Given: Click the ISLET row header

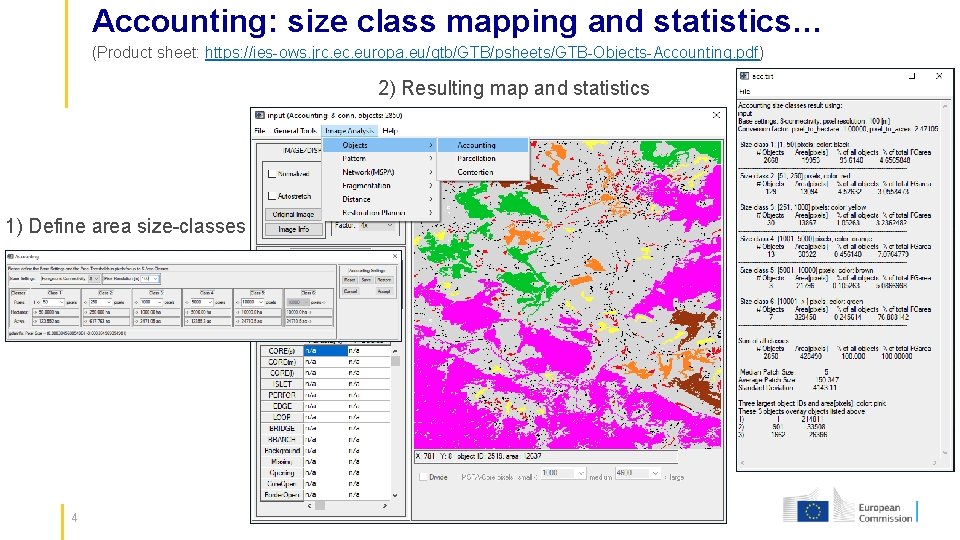Looking at the screenshot, I should pyautogui.click(x=282, y=384).
